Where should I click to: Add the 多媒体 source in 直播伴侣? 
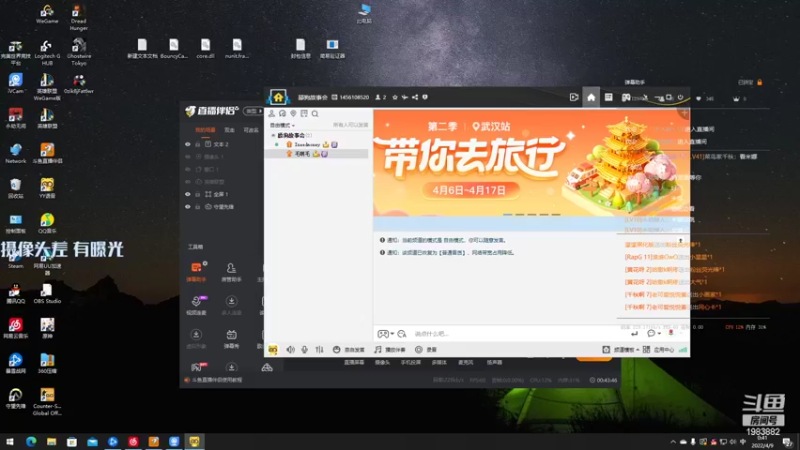pos(439,362)
